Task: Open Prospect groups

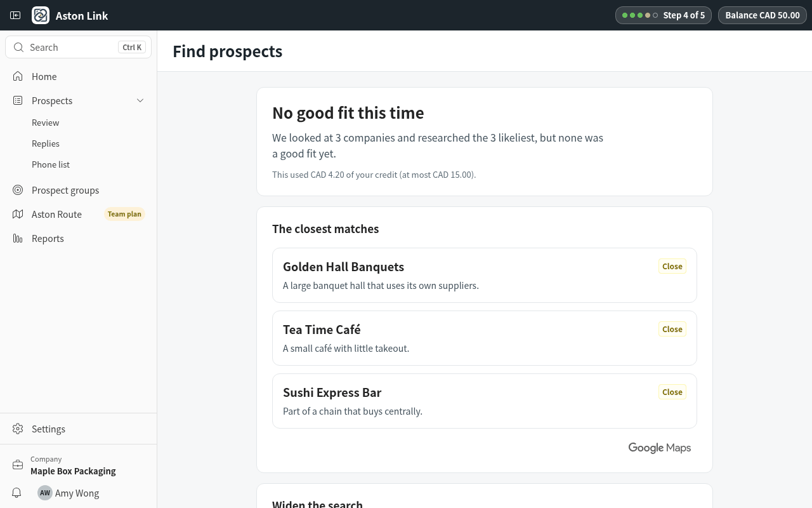Action: point(79,190)
